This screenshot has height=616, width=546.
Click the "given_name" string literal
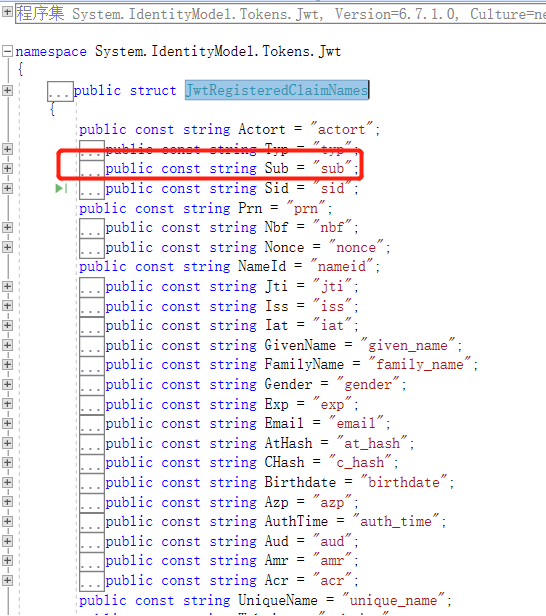pos(408,345)
